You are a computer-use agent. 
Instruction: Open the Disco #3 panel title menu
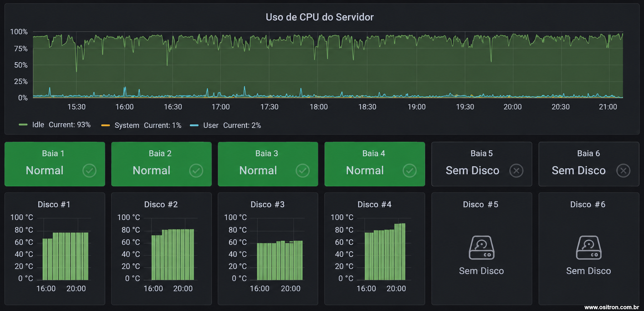tap(267, 204)
